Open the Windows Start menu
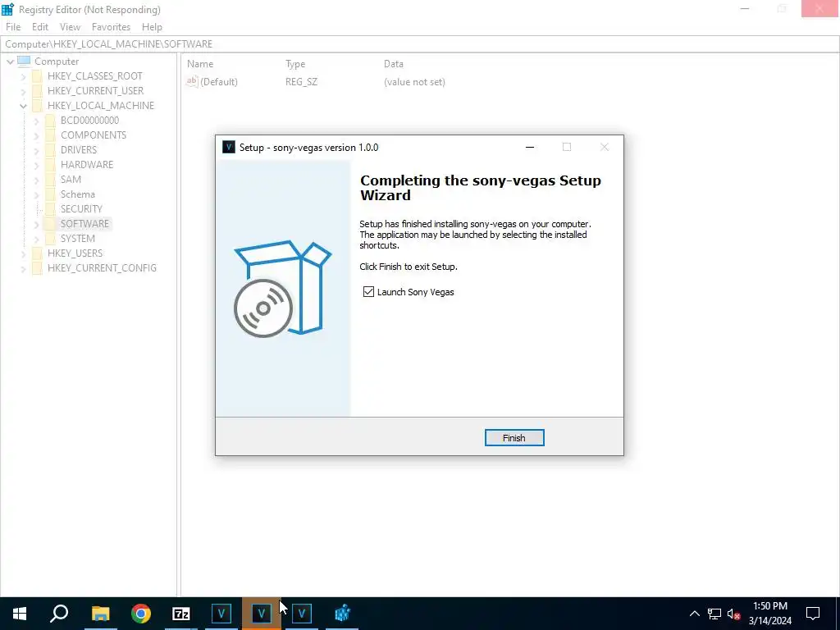This screenshot has height=630, width=840. coord(20,614)
